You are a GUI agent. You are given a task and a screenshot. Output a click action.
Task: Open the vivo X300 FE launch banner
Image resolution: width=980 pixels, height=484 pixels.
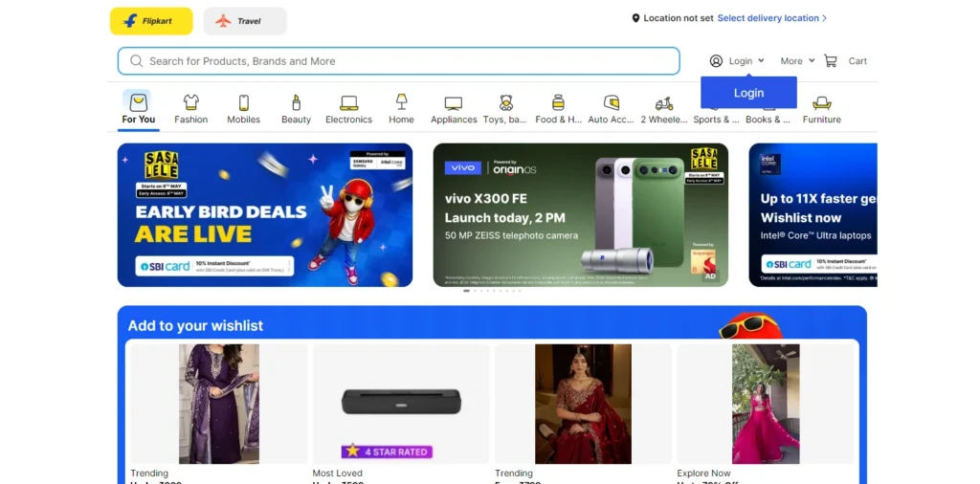(581, 215)
